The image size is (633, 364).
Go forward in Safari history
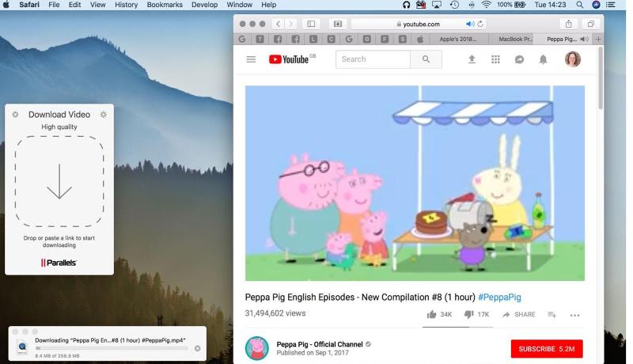click(x=290, y=24)
